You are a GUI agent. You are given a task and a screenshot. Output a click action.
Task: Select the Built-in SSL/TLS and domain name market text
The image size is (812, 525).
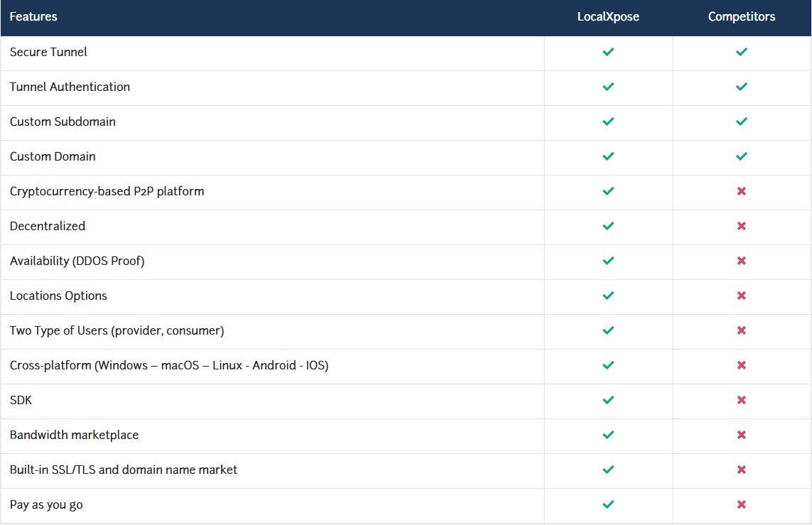click(124, 470)
